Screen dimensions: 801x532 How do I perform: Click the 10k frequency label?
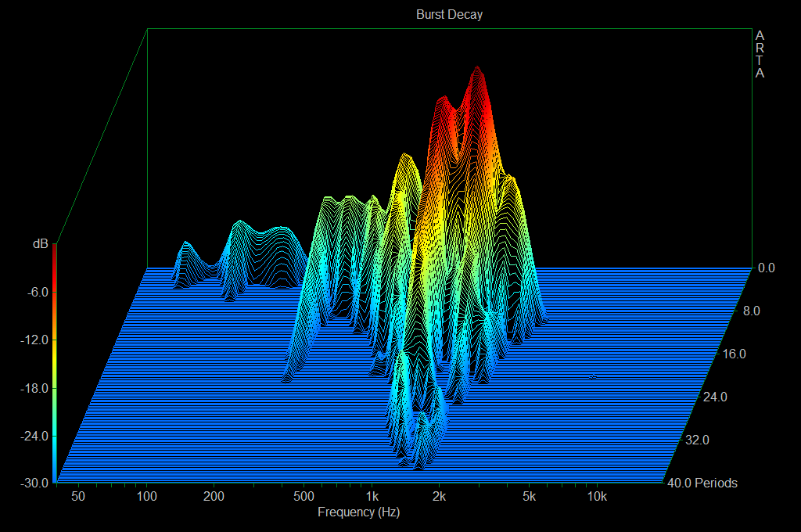click(x=597, y=496)
